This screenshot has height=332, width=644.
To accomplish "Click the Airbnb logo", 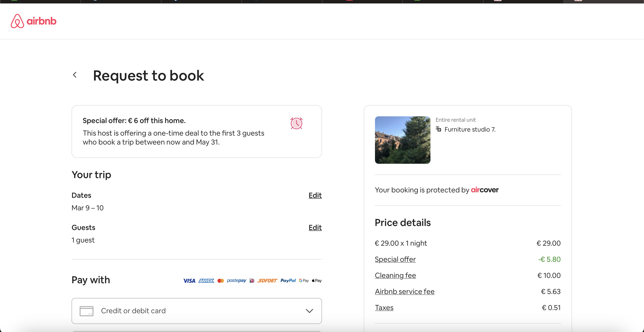I will [x=34, y=21].
